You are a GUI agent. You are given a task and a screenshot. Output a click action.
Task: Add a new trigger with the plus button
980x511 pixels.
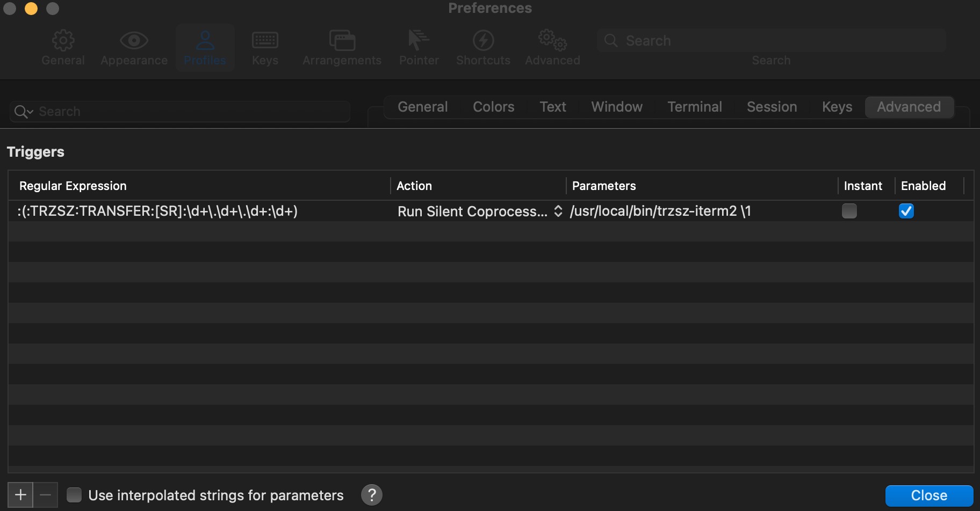tap(20, 494)
